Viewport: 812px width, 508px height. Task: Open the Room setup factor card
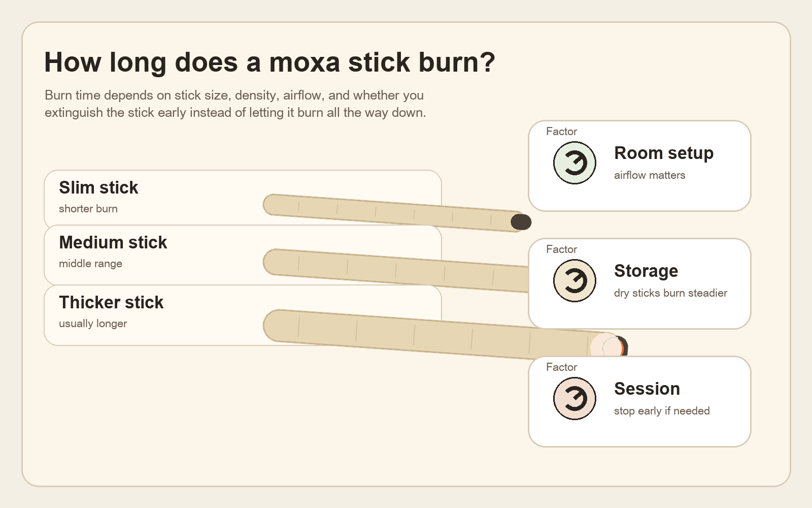pyautogui.click(x=639, y=166)
